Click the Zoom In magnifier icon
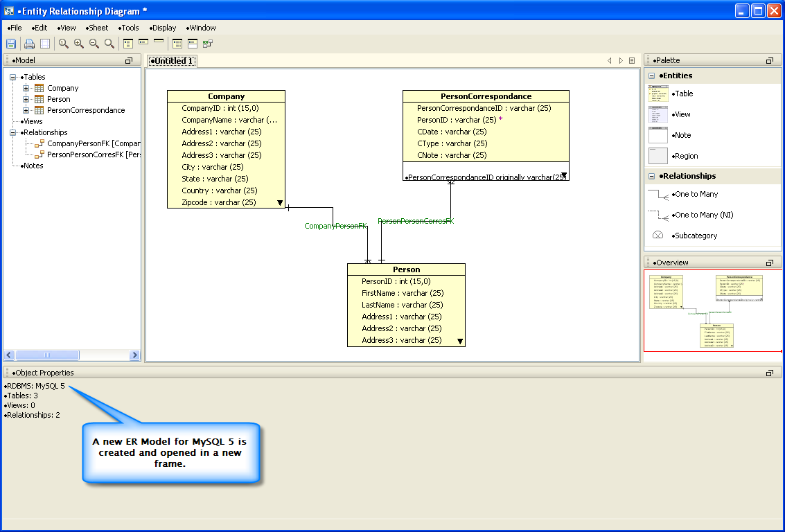Image resolution: width=785 pixels, height=532 pixels. (78, 44)
